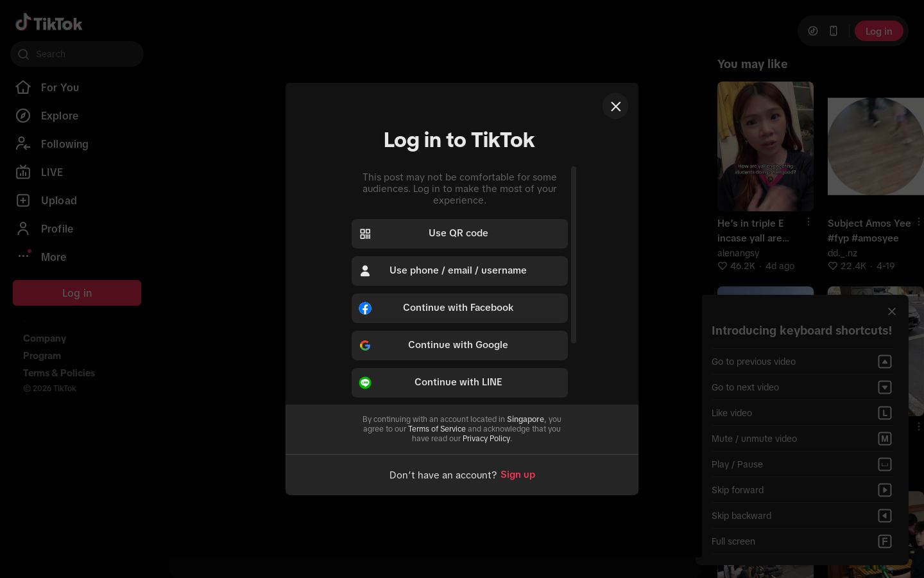Click the Search input field
Screen dimensions: 924x578
77,54
